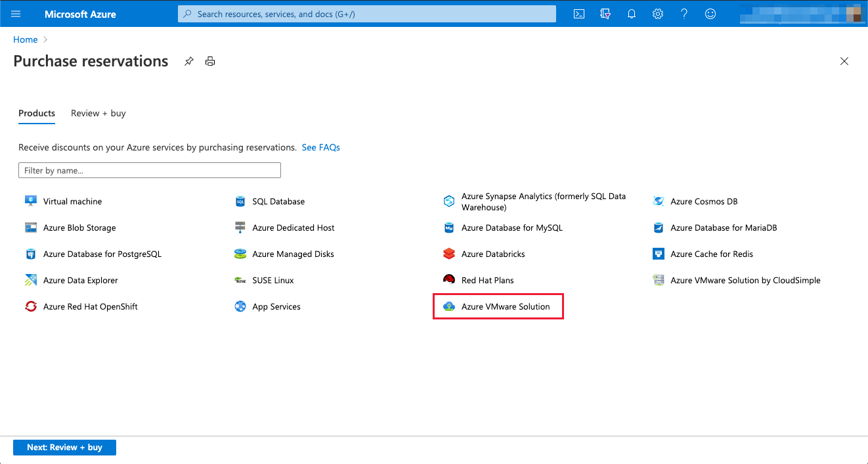The height and width of the screenshot is (464, 868).
Task: Select Azure Database for MariaDB label
Action: 724,227
